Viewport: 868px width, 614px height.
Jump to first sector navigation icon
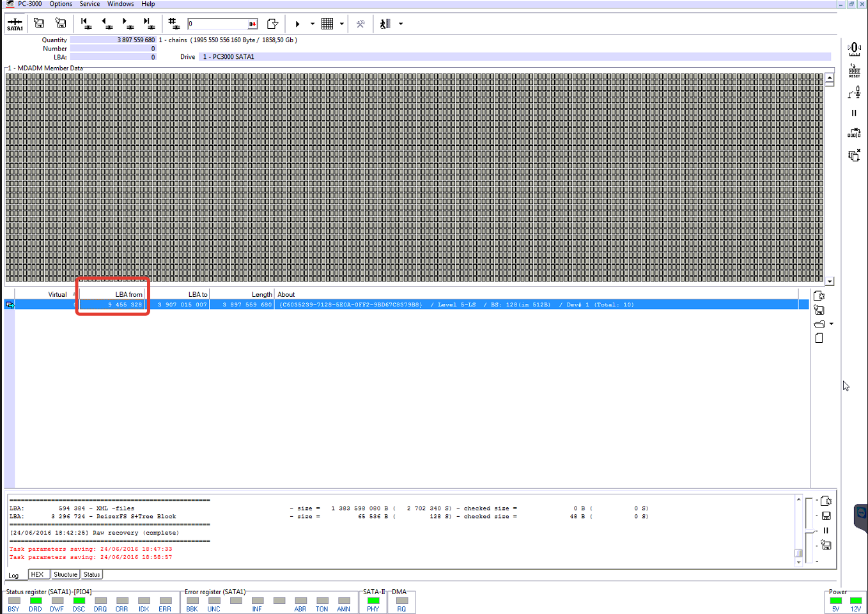pyautogui.click(x=86, y=24)
